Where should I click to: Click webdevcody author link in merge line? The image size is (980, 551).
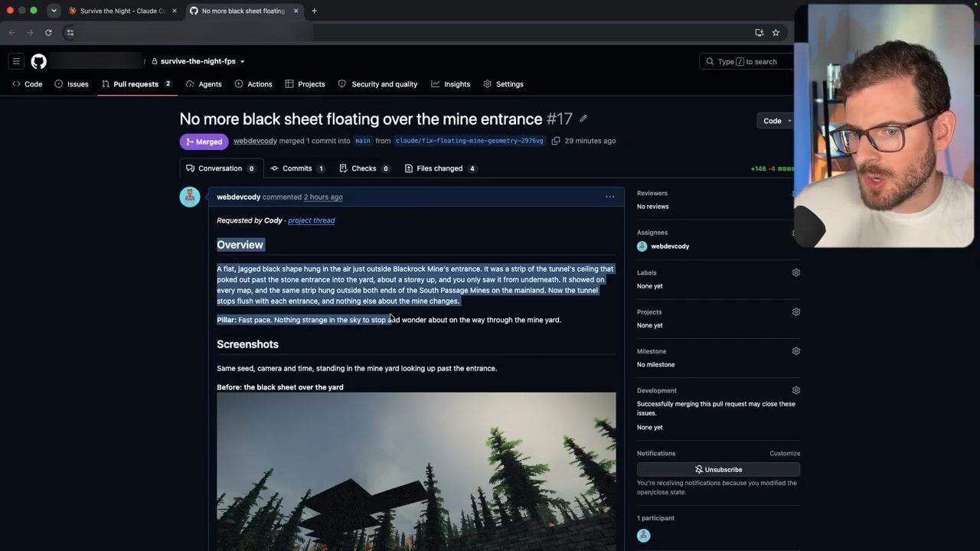tap(255, 141)
